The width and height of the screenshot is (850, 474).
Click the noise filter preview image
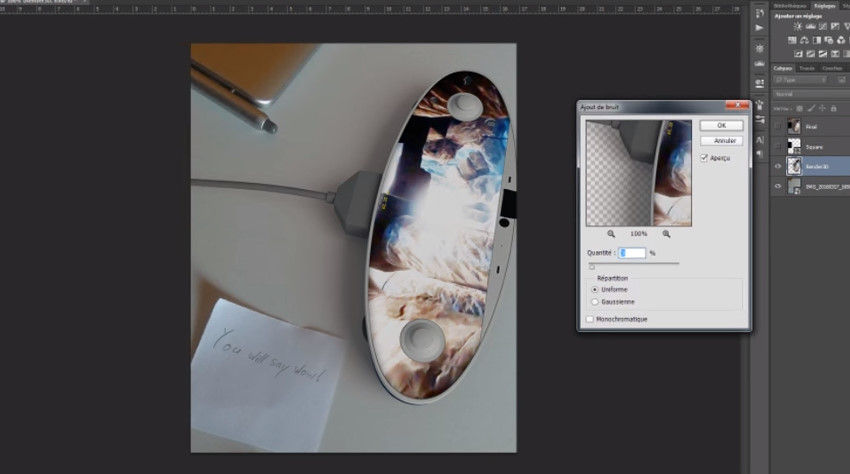[x=639, y=173]
